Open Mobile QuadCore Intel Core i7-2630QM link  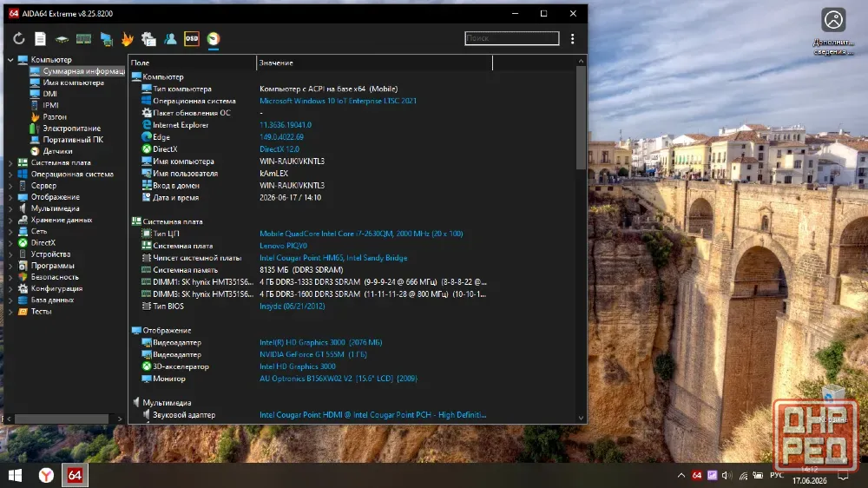(x=361, y=234)
